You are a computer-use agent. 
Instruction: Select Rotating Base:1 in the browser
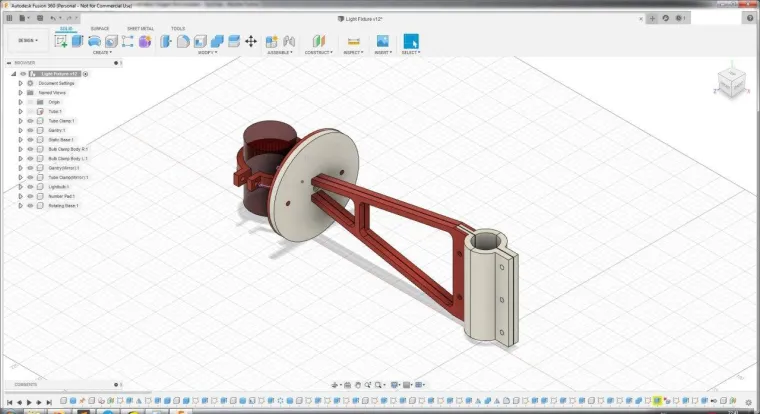(x=62, y=206)
